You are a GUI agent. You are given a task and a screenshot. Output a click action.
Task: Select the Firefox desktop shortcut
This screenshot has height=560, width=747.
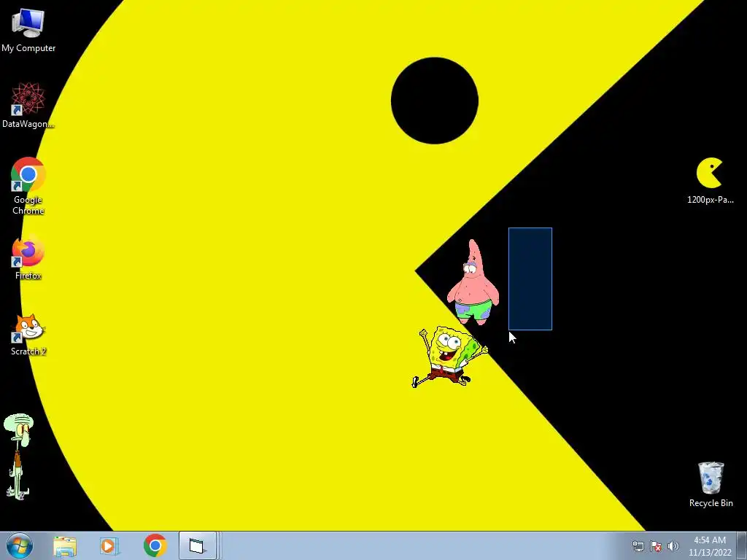tap(28, 257)
